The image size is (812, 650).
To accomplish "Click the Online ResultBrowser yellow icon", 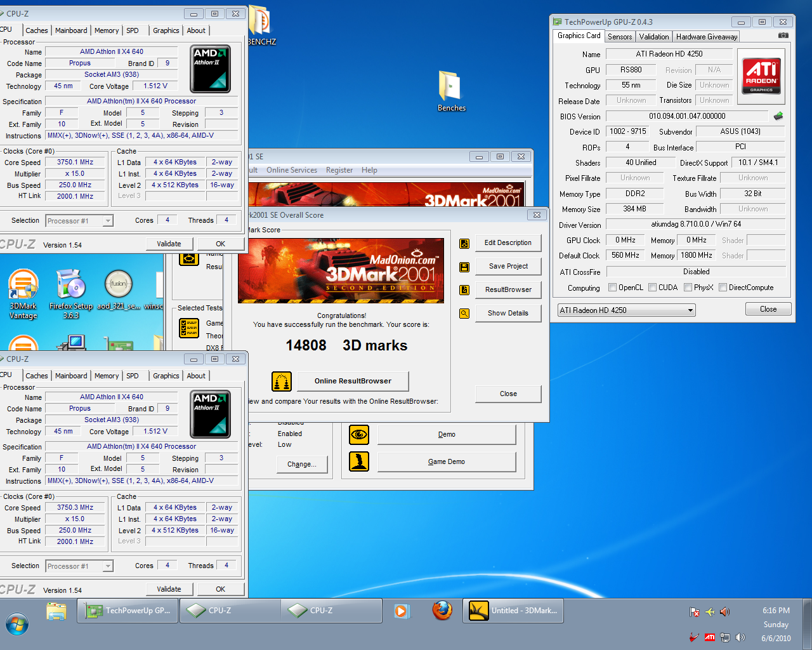I will pos(282,381).
